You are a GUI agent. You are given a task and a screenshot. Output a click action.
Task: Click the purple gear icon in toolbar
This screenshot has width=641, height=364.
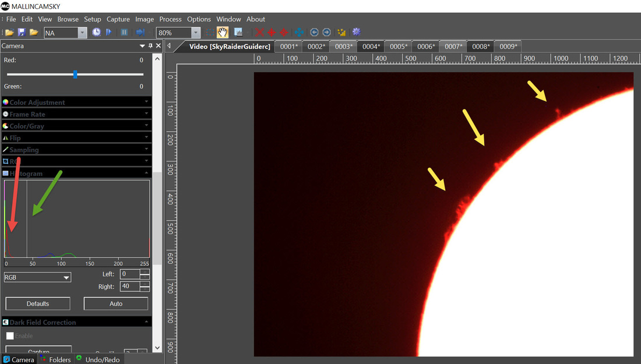pyautogui.click(x=357, y=32)
